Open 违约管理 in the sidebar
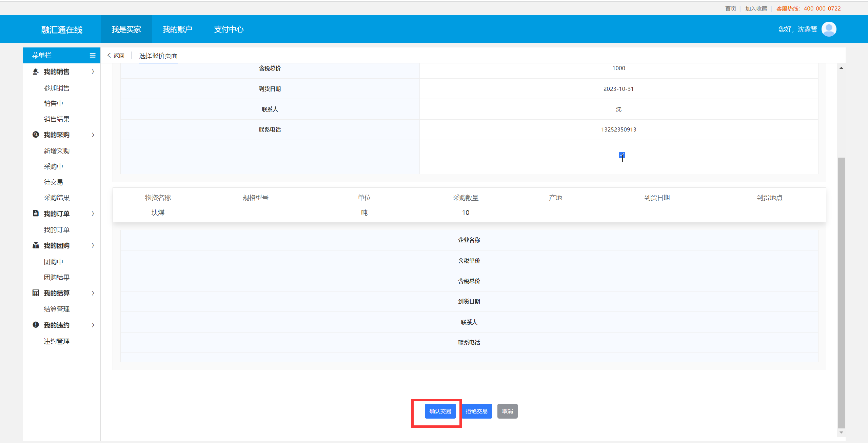Viewport: 868px width, 443px height. tap(57, 341)
